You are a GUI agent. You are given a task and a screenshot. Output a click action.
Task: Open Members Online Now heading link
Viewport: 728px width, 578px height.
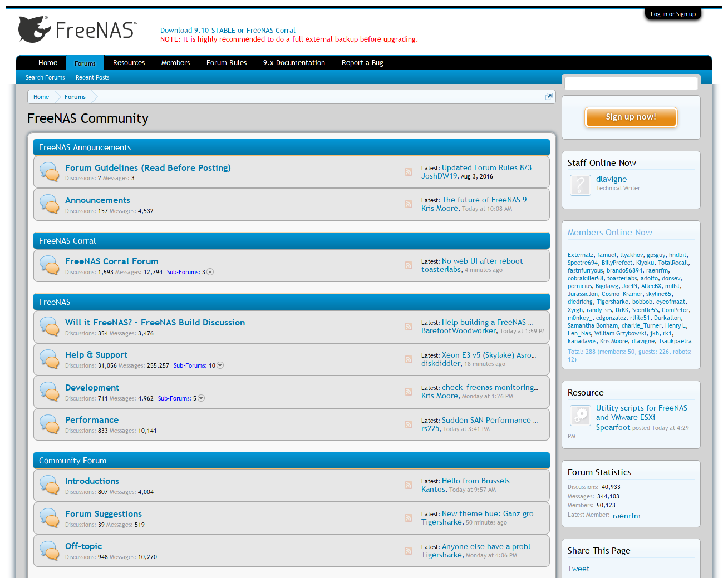610,233
